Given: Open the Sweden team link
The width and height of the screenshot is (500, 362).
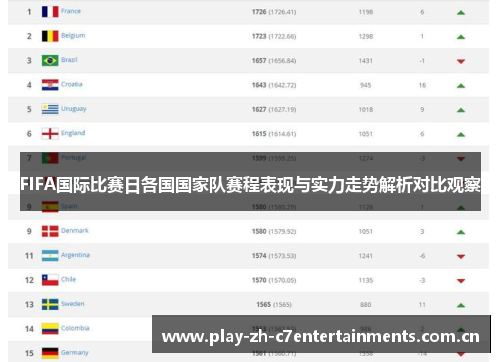Looking at the screenshot, I should [73, 304].
